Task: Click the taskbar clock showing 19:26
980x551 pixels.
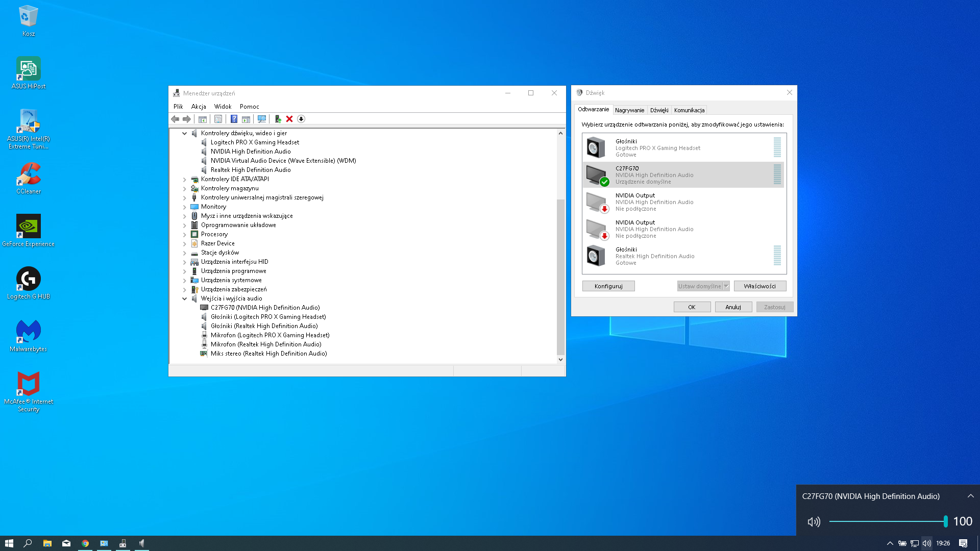Action: tap(943, 543)
